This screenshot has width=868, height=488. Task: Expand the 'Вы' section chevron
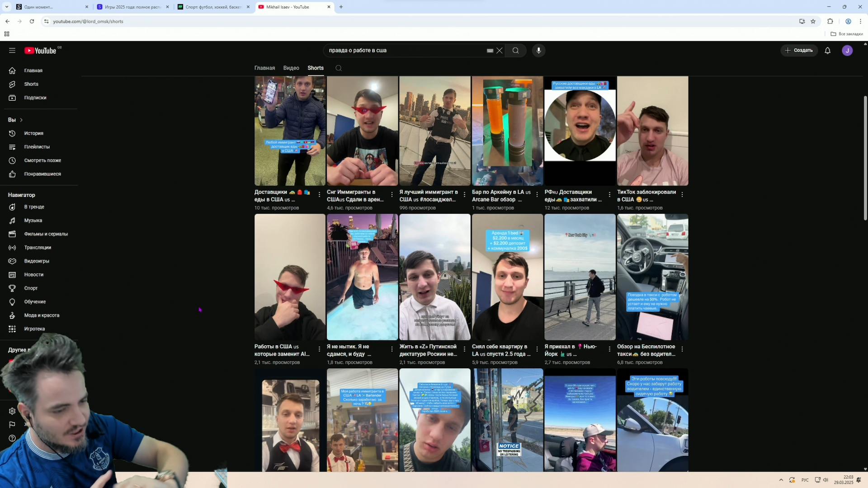point(21,120)
